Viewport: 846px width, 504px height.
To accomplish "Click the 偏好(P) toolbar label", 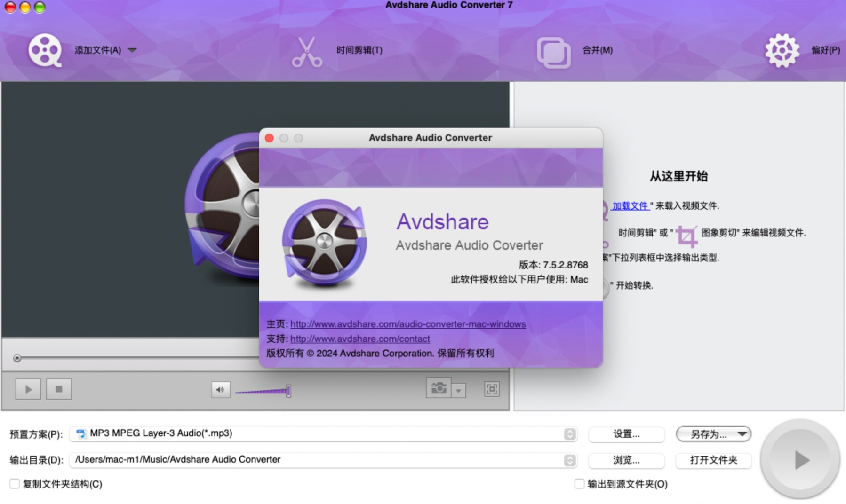I will 825,50.
